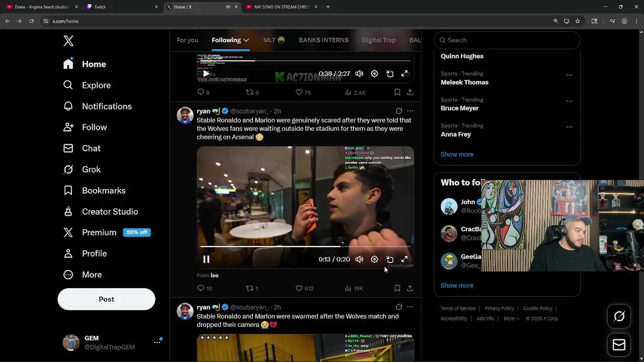Open more options for Bruce Meyer trend
The width and height of the screenshot is (644, 362).
tap(569, 101)
